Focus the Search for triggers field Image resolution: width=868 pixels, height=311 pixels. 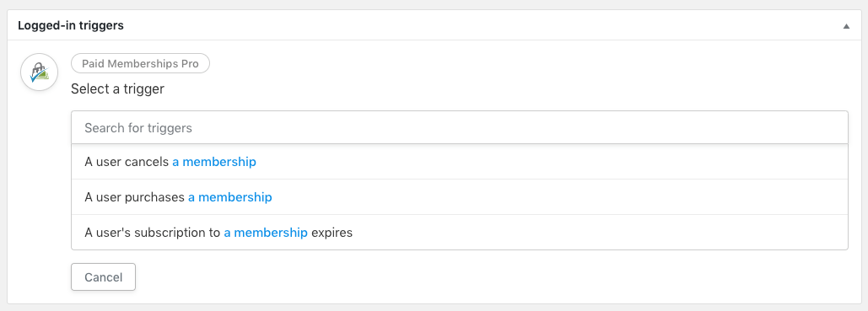pos(460,128)
